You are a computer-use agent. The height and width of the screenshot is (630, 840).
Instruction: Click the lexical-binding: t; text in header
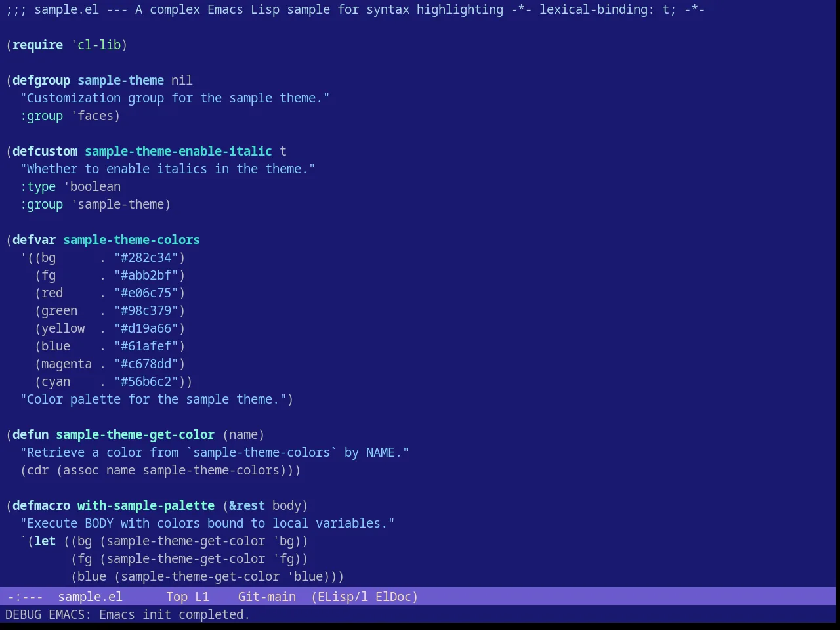(x=608, y=9)
